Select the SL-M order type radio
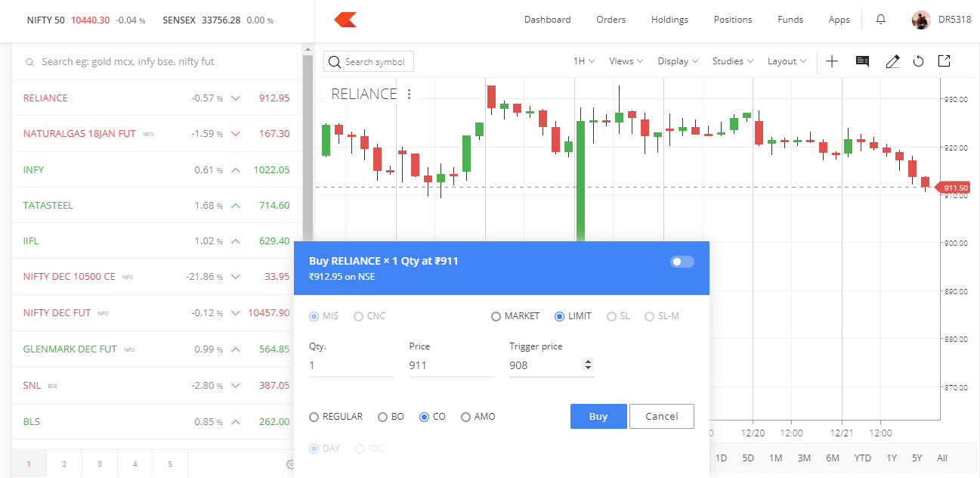 pos(649,316)
